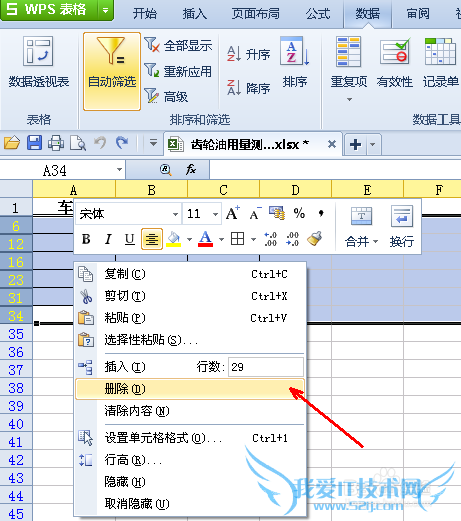Click the insert function fx icon
The width and height of the screenshot is (461, 521).
click(191, 170)
